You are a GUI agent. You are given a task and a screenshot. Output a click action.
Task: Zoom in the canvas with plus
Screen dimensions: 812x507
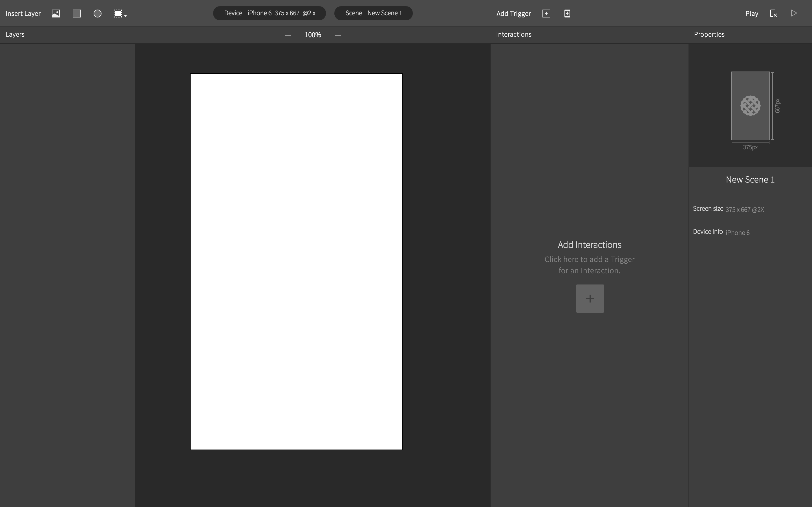click(338, 35)
